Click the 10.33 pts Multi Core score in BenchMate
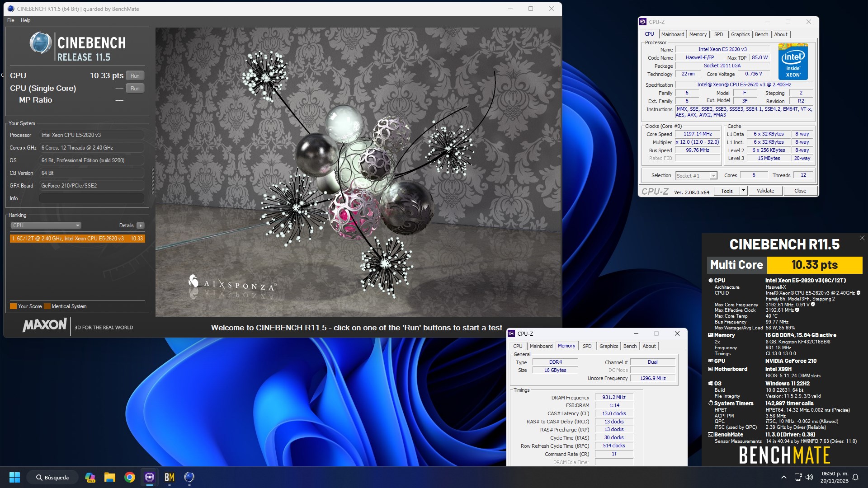Screen dimensions: 868x488 tap(815, 265)
